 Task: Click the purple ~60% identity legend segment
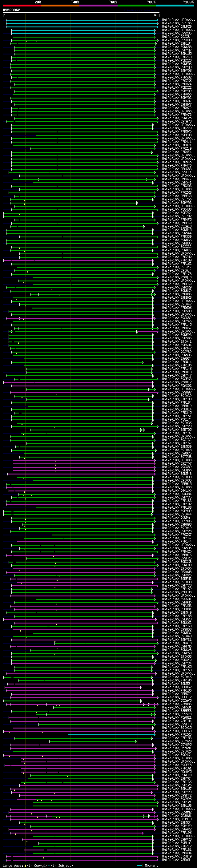(x=99, y=6)
